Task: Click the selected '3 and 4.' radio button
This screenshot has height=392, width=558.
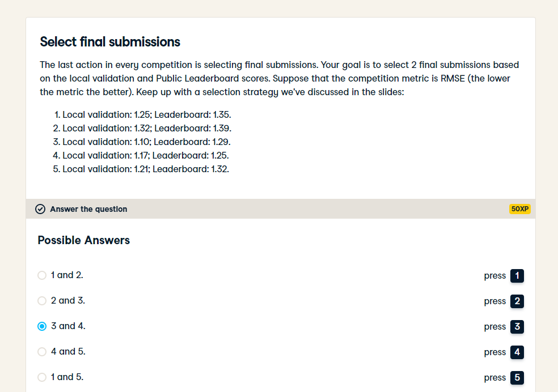Action: click(x=42, y=326)
